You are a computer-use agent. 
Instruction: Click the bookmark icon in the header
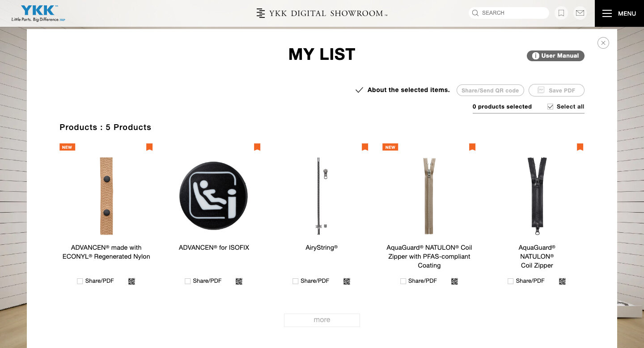(x=561, y=13)
